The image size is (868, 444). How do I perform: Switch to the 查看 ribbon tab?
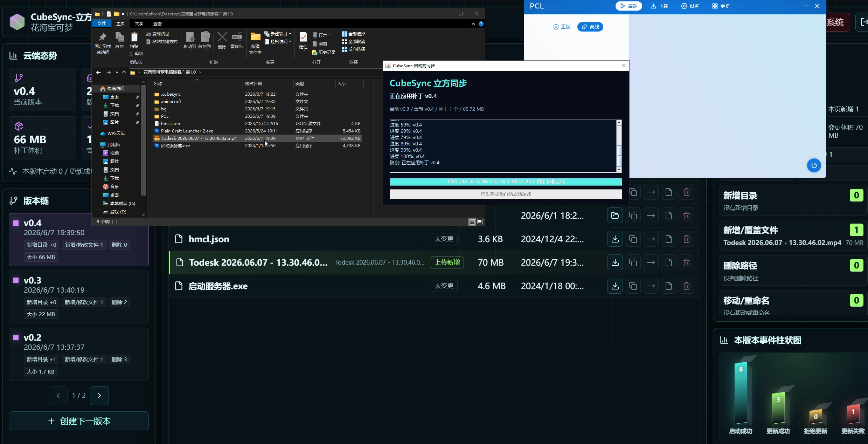click(158, 23)
